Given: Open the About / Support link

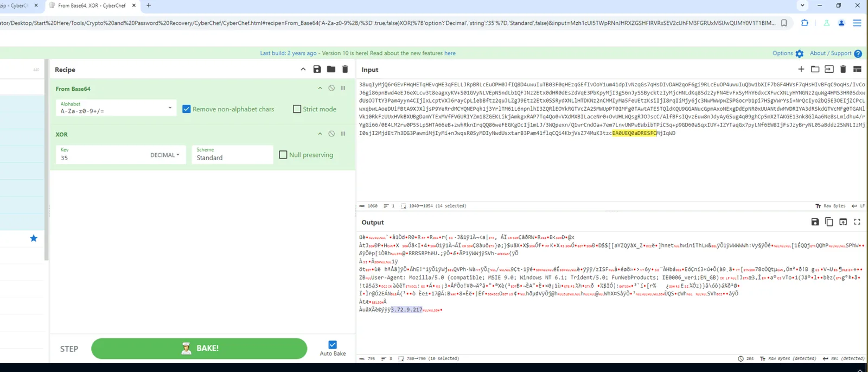Looking at the screenshot, I should pos(836,53).
